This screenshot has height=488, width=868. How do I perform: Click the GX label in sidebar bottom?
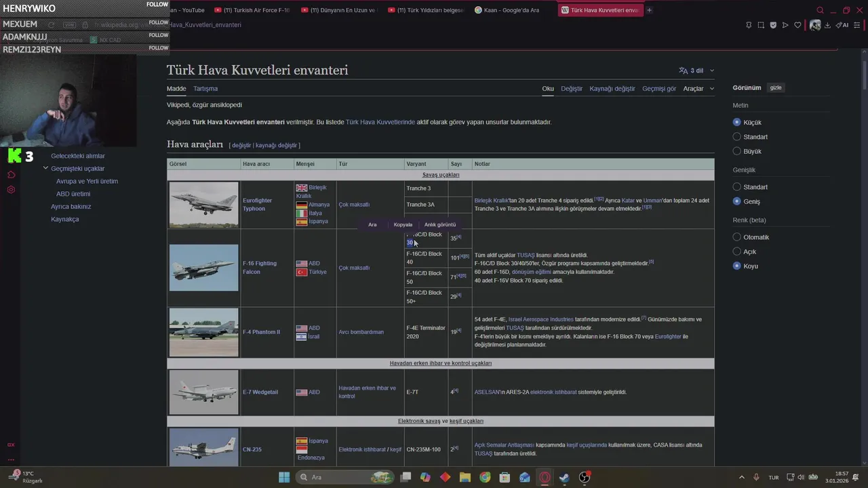11,445
